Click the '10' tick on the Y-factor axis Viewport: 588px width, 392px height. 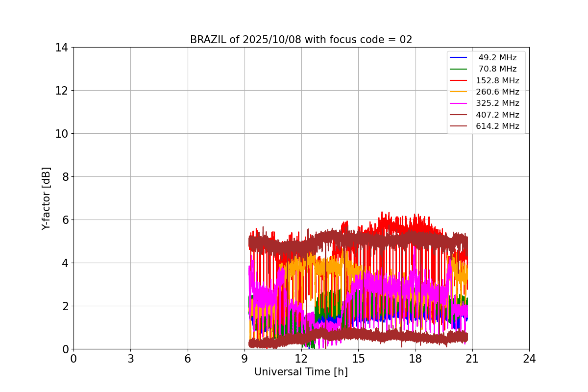(62, 134)
